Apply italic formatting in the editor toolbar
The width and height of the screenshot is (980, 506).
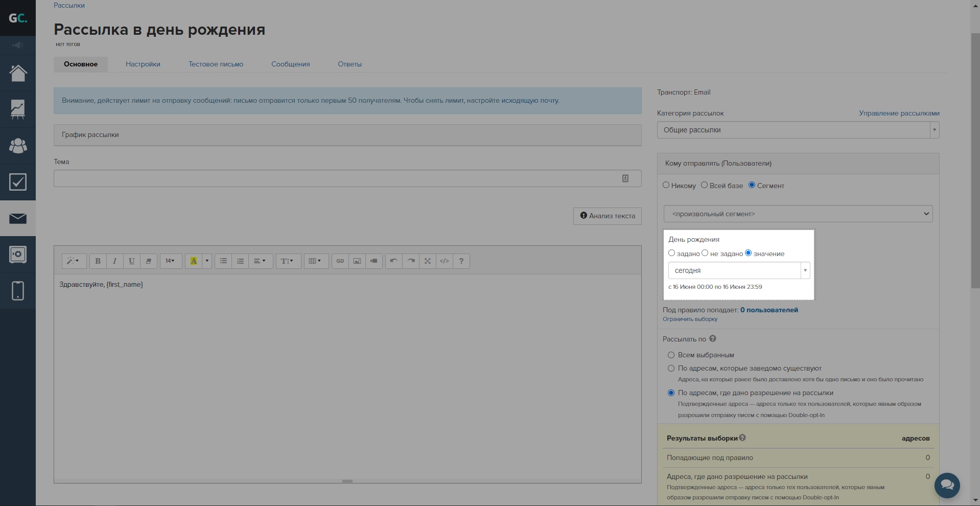114,261
